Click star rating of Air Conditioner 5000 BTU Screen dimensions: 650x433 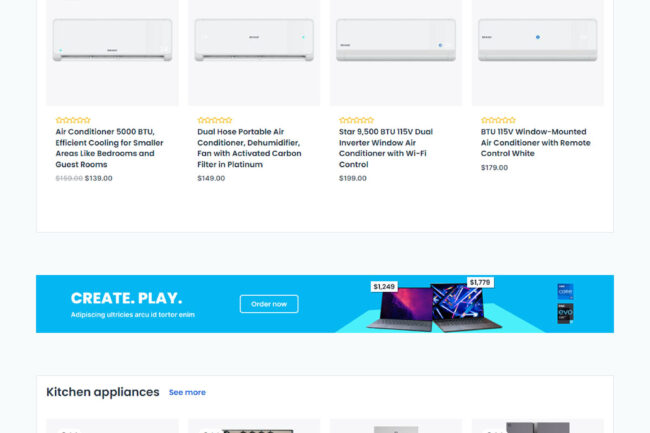click(73, 120)
